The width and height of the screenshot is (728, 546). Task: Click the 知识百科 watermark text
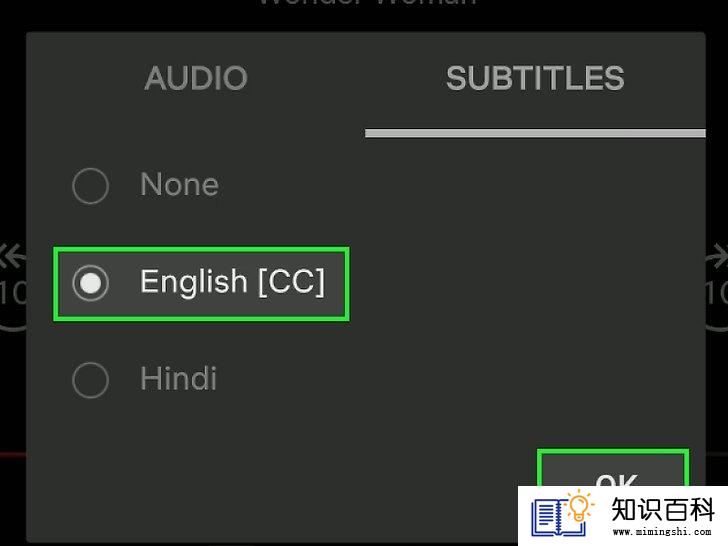tap(662, 509)
